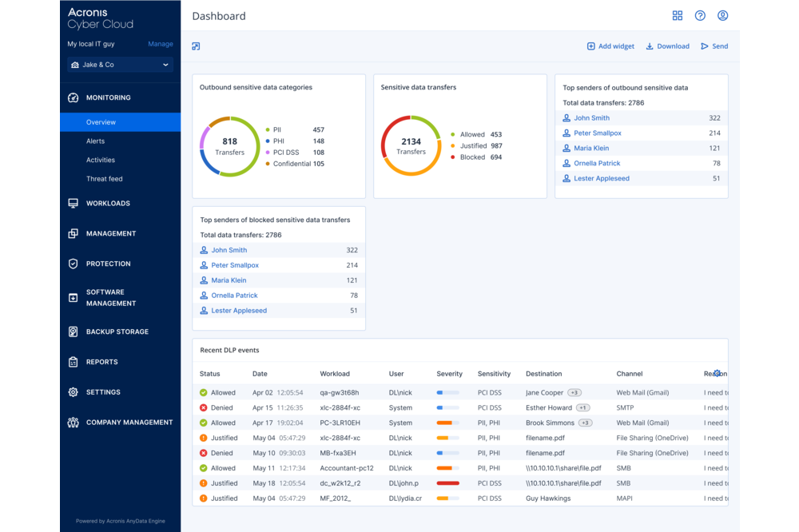Click the Severity column header
The height and width of the screenshot is (532, 799).
pyautogui.click(x=449, y=374)
